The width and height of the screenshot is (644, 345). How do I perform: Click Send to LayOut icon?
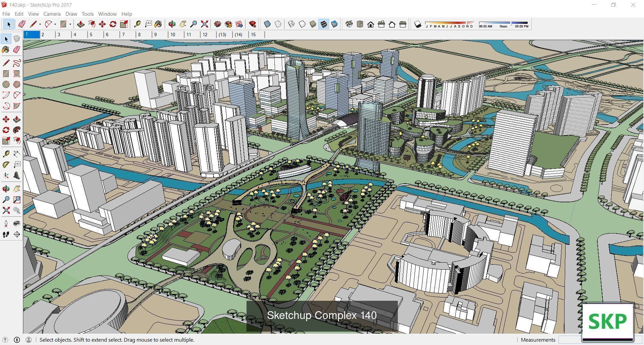coord(239,24)
